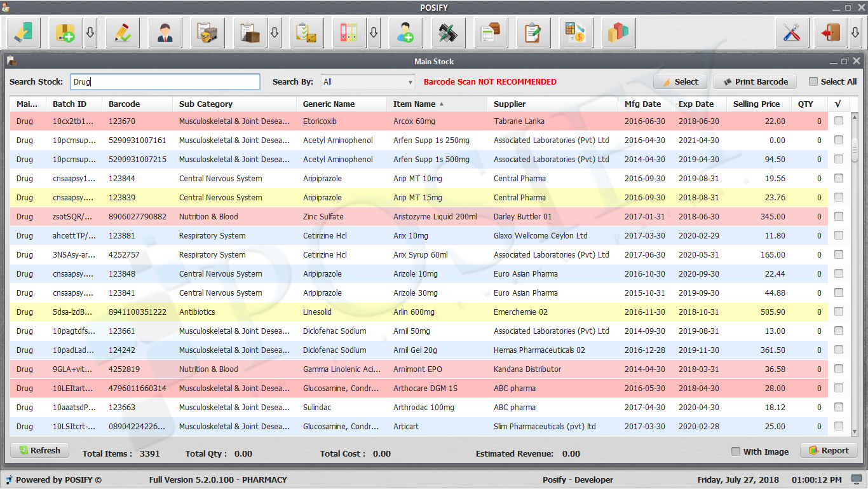Sort by the Exp Date column header
Screen dimensions: 868x489
pos(698,104)
